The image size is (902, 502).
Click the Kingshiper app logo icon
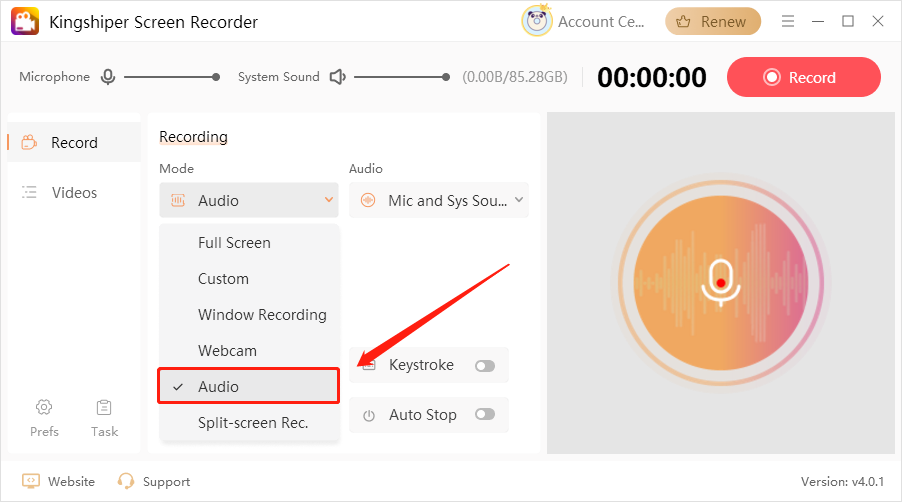(x=25, y=21)
